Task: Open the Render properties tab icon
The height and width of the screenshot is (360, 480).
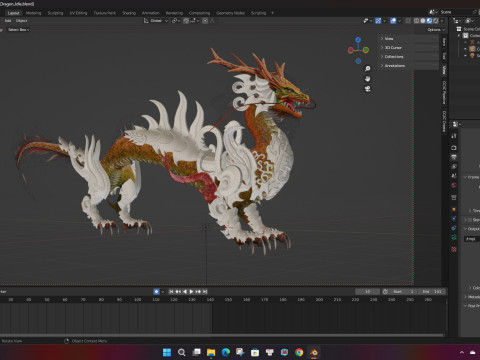Action: point(454,148)
